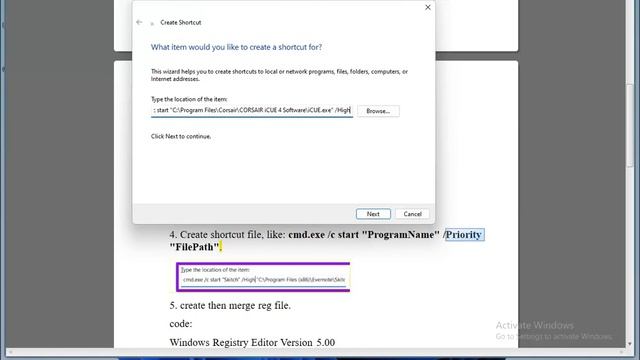Click the wizard description paragraph
Viewport: 640px width, 360px height.
coord(279,75)
